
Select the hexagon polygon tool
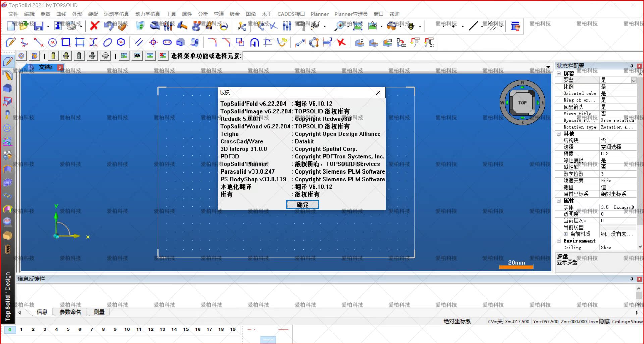121,42
